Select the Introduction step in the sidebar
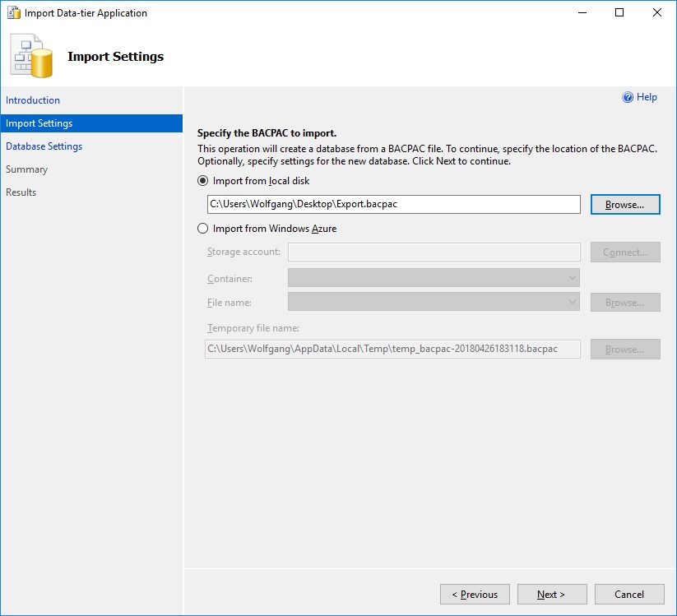 click(x=33, y=100)
